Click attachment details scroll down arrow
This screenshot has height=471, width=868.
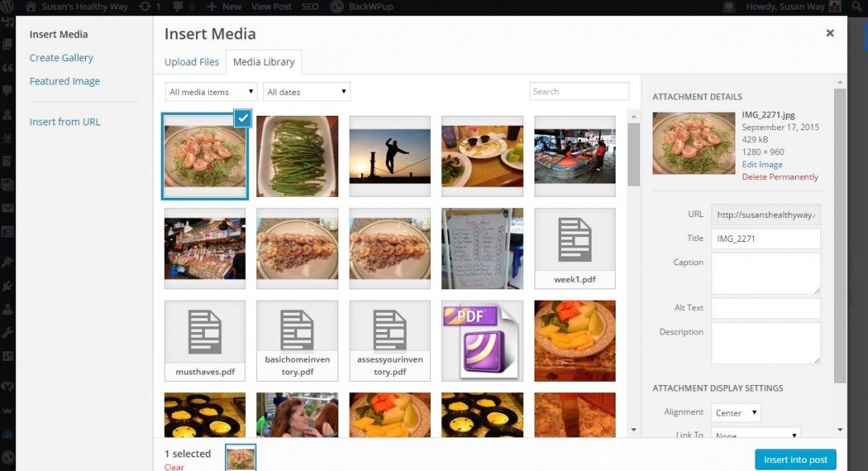pos(840,430)
